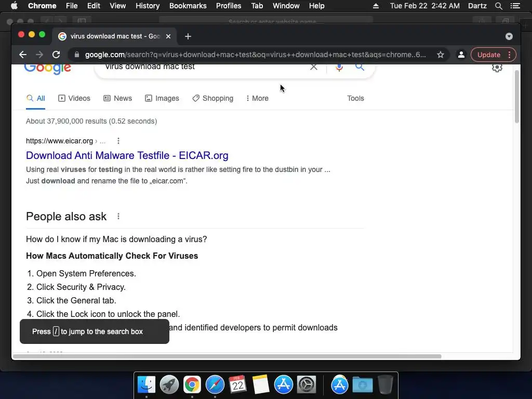Click the Google logo
The width and height of the screenshot is (532, 399).
[x=47, y=69]
